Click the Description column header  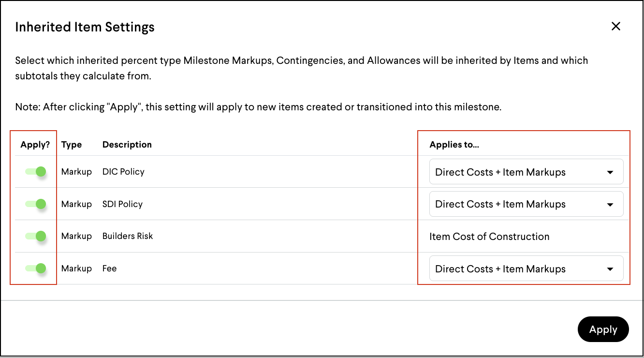[127, 145]
